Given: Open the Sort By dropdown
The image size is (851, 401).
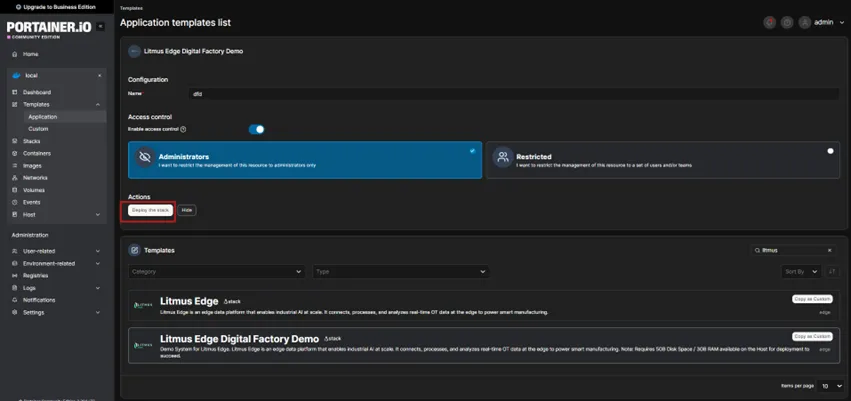Looking at the screenshot, I should point(801,272).
